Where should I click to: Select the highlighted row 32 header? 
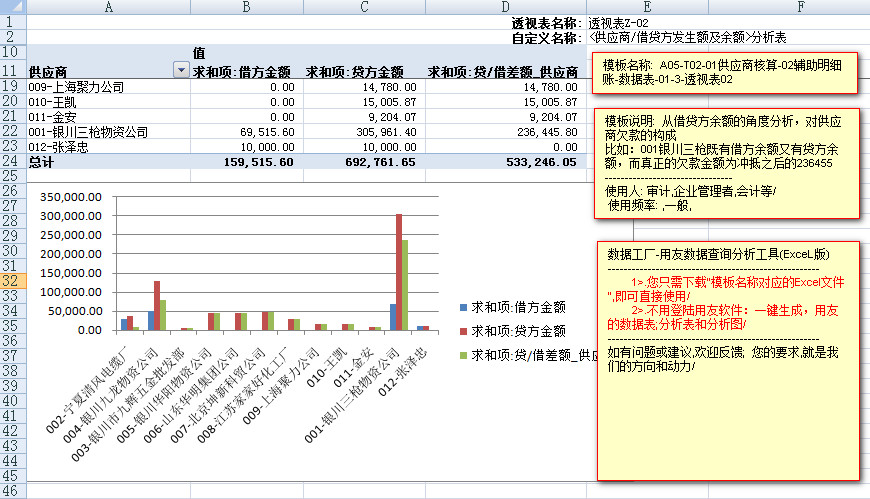[x=11, y=282]
